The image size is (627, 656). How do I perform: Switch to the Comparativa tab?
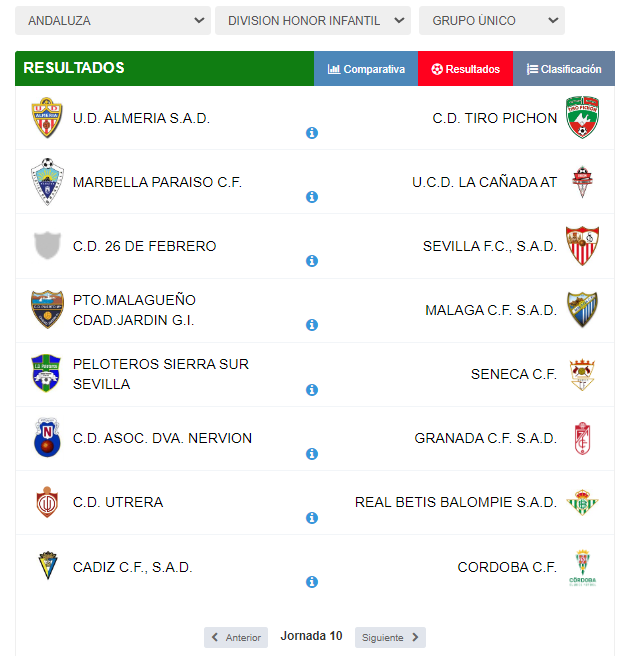[x=366, y=69]
